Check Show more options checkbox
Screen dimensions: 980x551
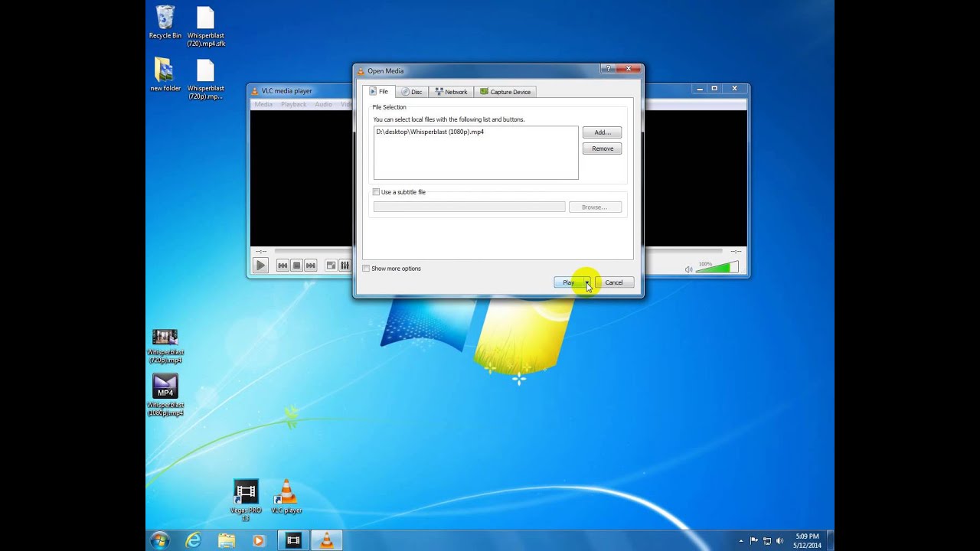click(366, 269)
